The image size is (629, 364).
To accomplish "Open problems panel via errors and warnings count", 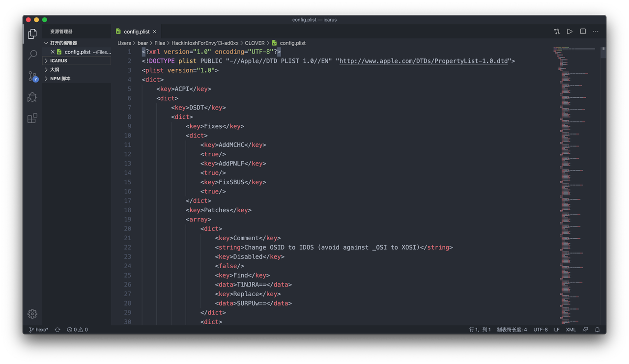I will pyautogui.click(x=77, y=330).
